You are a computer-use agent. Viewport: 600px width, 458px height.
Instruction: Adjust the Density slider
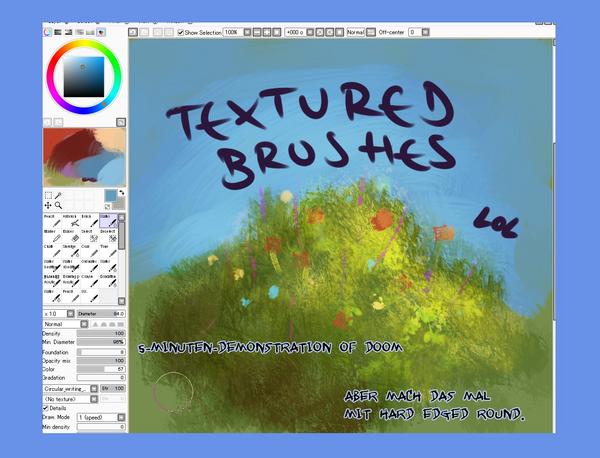pos(101,334)
